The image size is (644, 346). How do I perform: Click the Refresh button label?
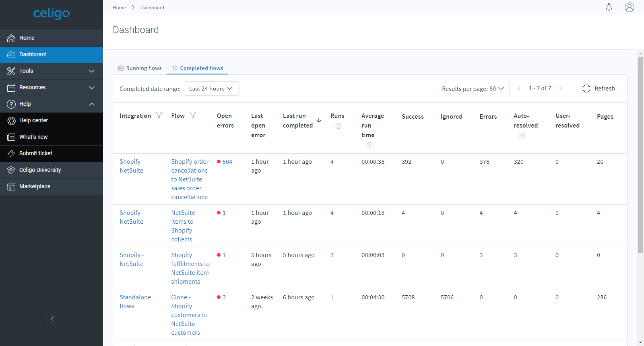[x=605, y=89]
